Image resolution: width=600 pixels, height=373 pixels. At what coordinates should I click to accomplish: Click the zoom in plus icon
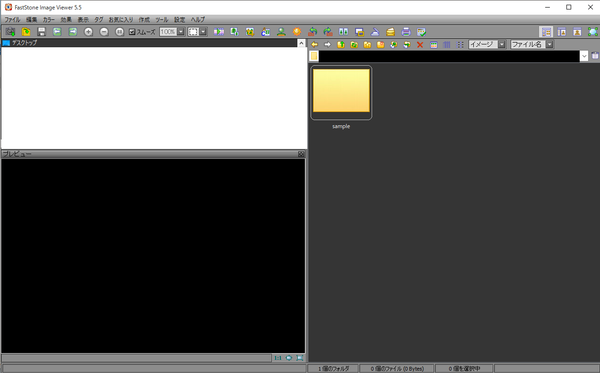pyautogui.click(x=88, y=32)
